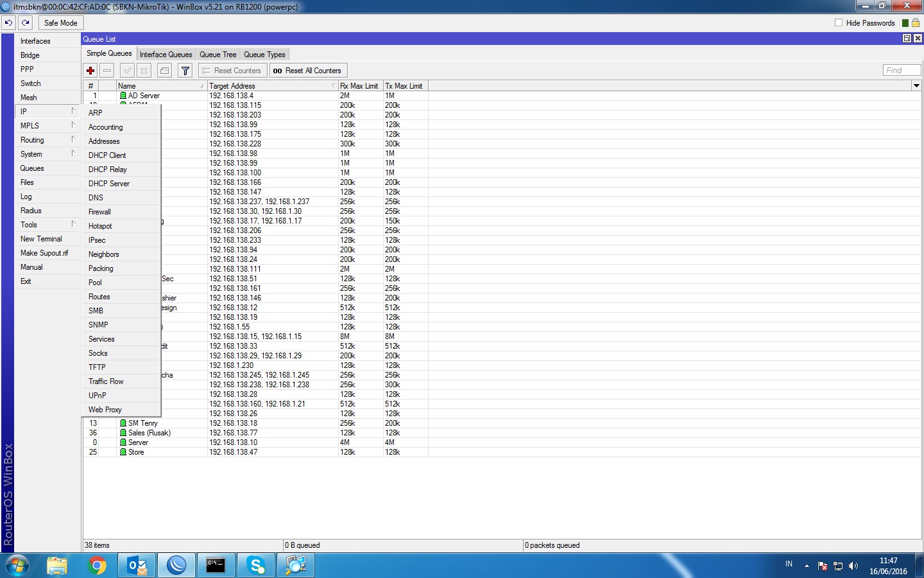Open the column selector dropdown arrow
The height and width of the screenshot is (578, 924).
916,85
